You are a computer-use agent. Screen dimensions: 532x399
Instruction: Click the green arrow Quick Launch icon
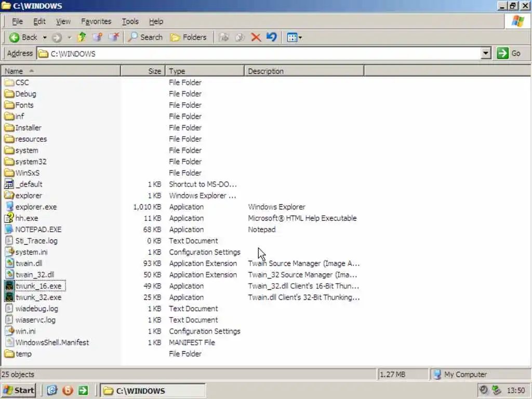83,391
